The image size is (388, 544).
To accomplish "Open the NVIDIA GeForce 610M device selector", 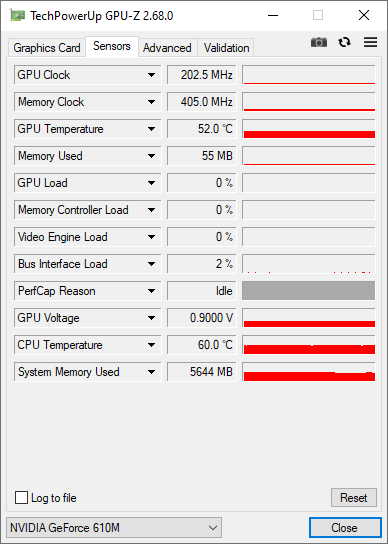I will pos(114,528).
